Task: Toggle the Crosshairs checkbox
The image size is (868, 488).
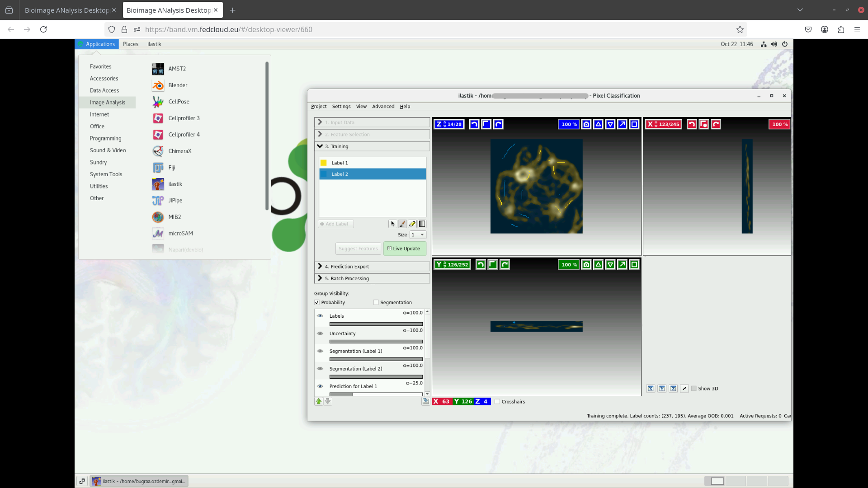Action: (x=497, y=402)
